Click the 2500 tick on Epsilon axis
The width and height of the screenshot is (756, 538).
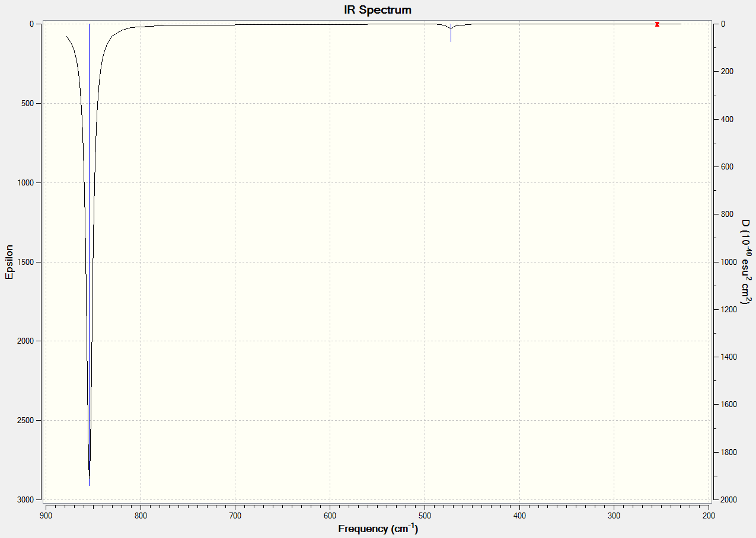click(27, 420)
